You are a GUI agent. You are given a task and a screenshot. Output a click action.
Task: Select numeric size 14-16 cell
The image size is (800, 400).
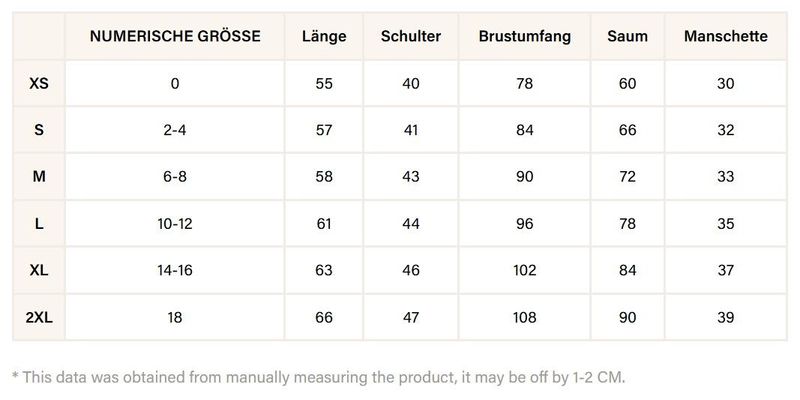click(x=175, y=271)
